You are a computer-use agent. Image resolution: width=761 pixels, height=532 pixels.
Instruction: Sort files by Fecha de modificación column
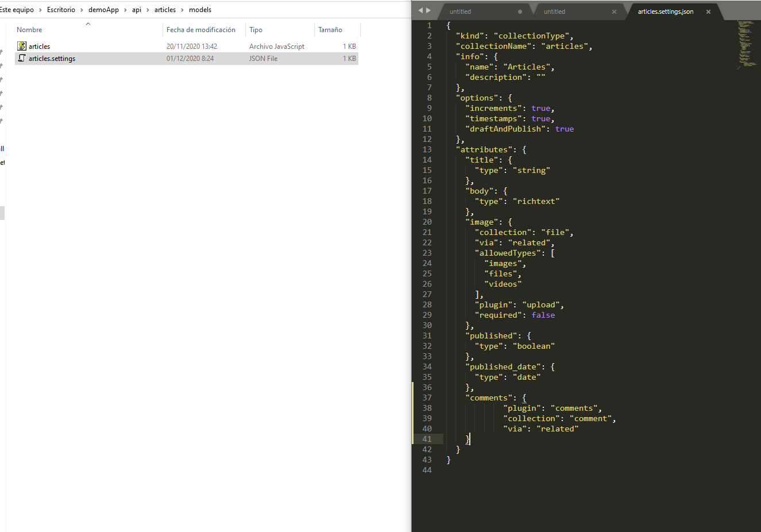pos(201,29)
